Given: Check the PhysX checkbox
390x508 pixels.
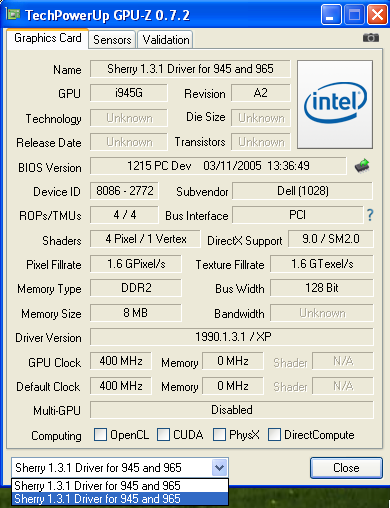Looking at the screenshot, I should tap(219, 435).
